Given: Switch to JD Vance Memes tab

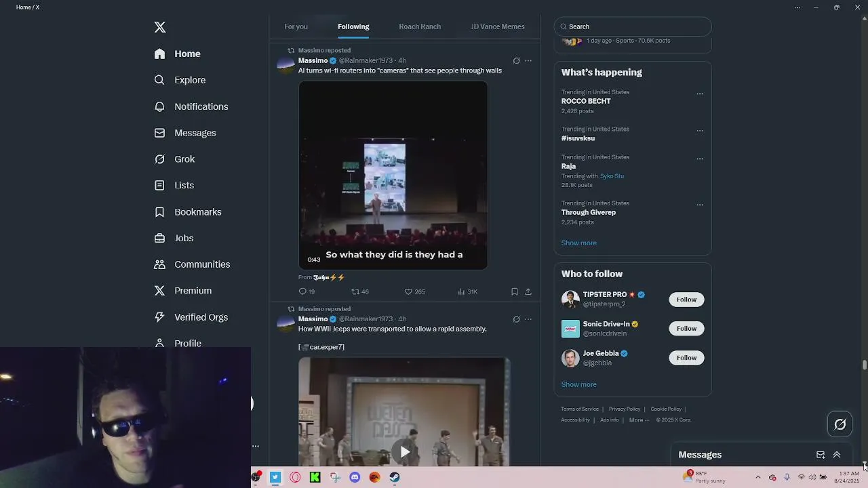Looking at the screenshot, I should [x=498, y=26].
